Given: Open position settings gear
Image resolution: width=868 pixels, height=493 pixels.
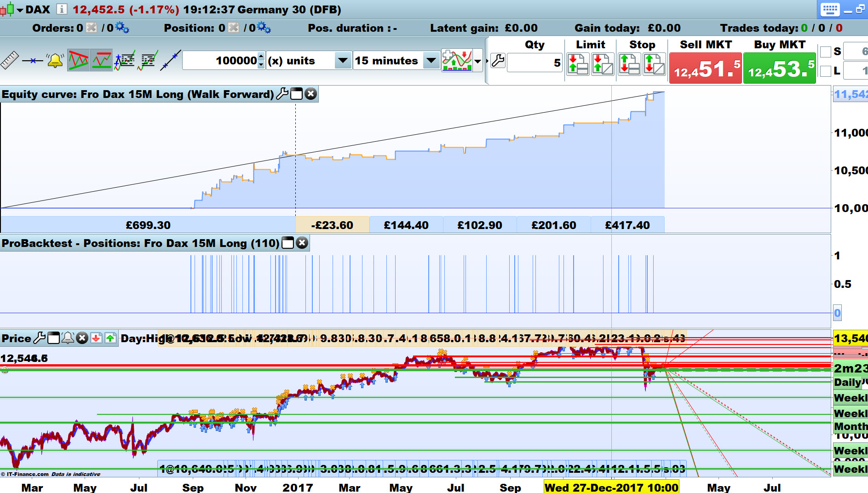Looking at the screenshot, I should (x=264, y=28).
